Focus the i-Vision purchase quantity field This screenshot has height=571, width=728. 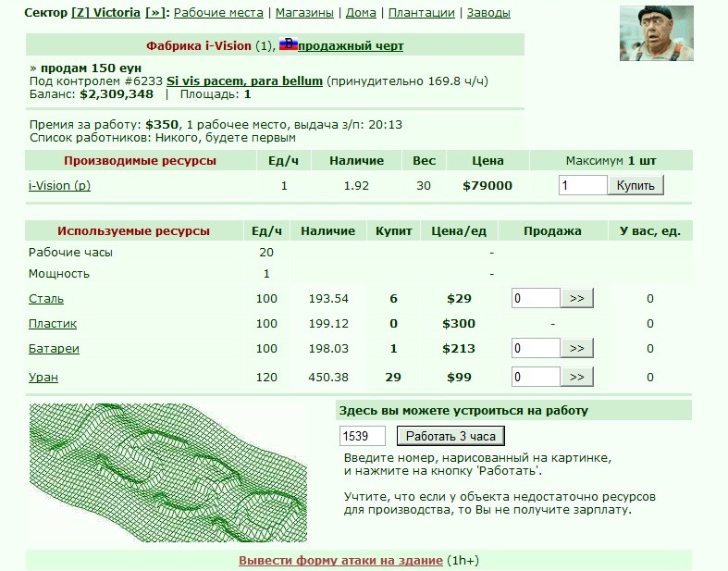pyautogui.click(x=583, y=185)
